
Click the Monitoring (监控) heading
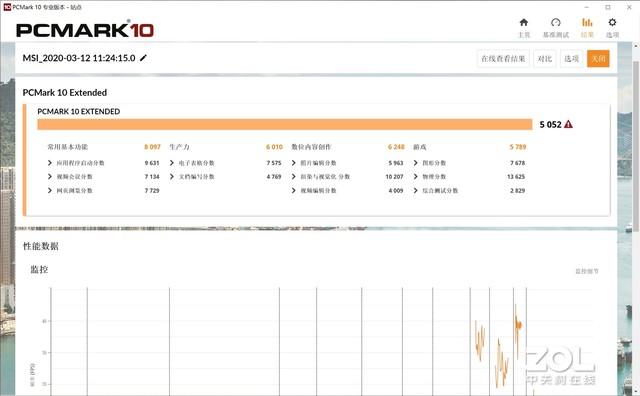point(40,269)
